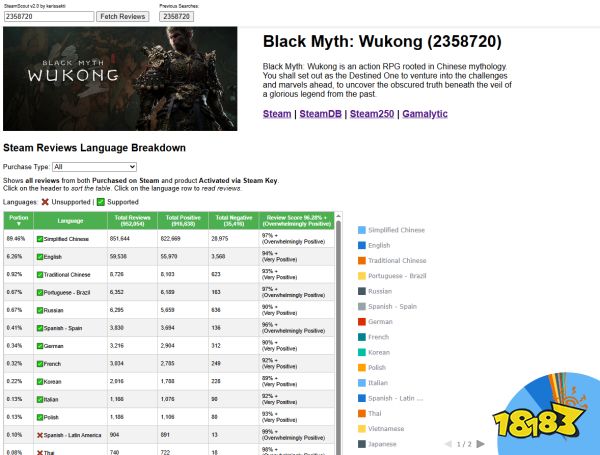Toggle Spanish - Latin legend swatch
Screen dimensions: 600x455
tap(362, 398)
